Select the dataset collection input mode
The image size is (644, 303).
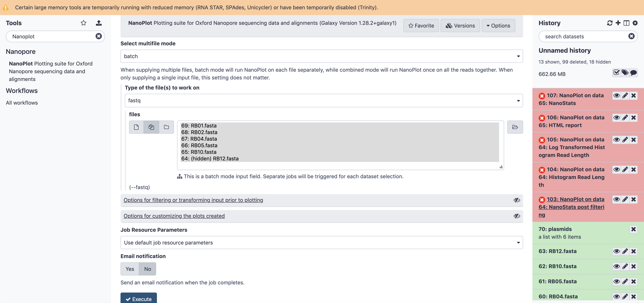166,127
